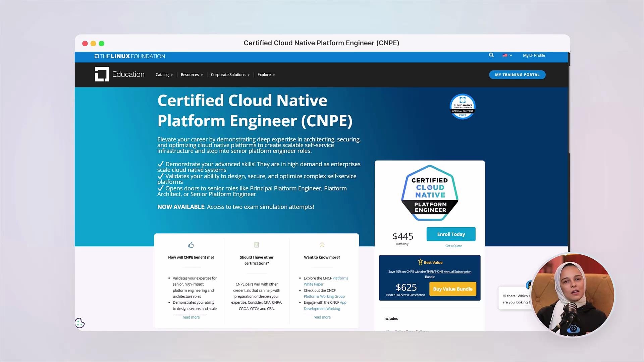Screen dimensions: 644x362
Task: Click The Linux Foundation logo
Action: point(130,56)
